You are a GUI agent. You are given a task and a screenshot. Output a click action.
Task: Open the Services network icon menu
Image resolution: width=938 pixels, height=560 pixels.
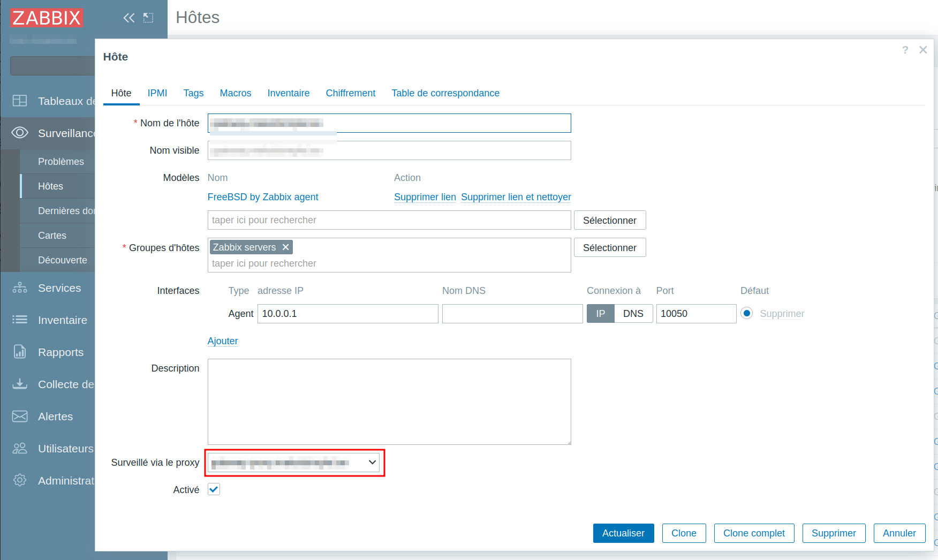[x=20, y=288]
